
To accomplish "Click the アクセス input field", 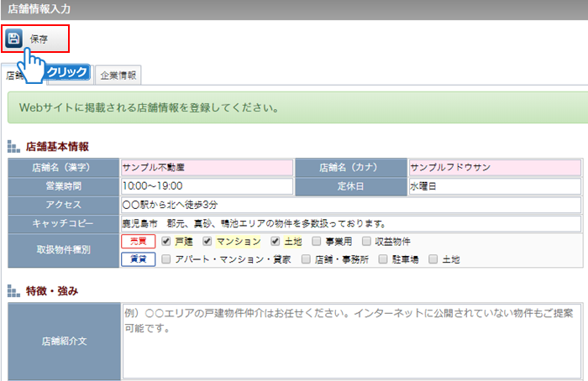I will point(350,205).
